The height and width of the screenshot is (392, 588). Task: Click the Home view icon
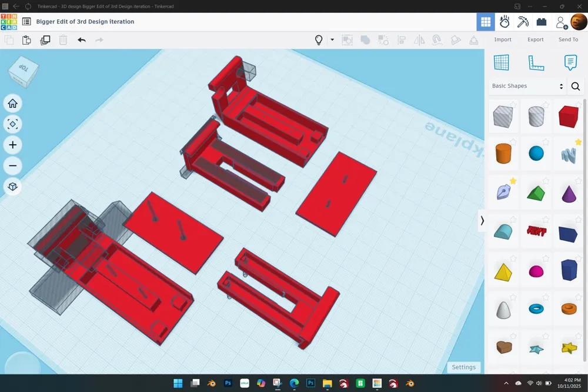[x=13, y=103]
